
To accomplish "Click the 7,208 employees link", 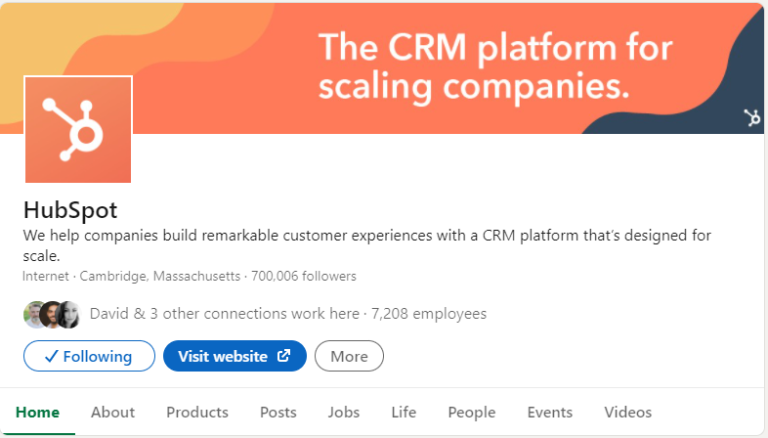I will pos(429,314).
